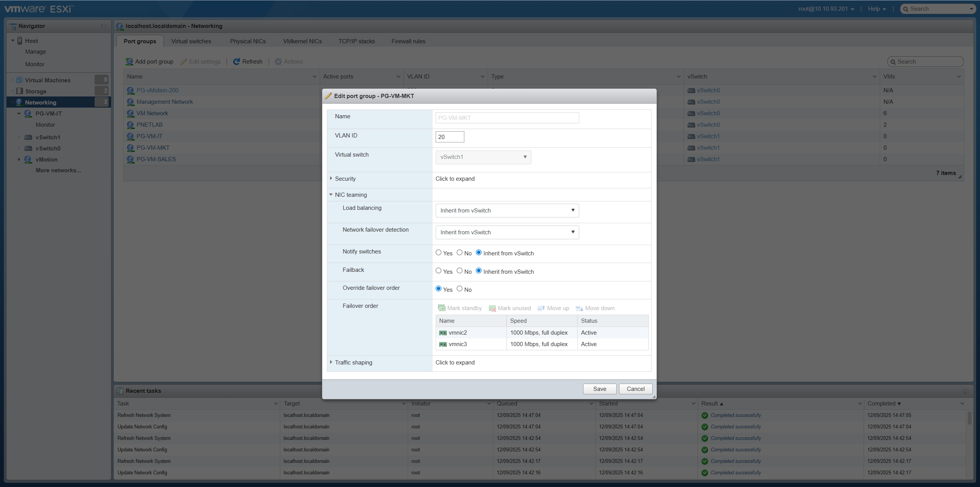This screenshot has height=487, width=980.
Task: Click the Mark standby icon in Failover order
Action: (x=441, y=308)
